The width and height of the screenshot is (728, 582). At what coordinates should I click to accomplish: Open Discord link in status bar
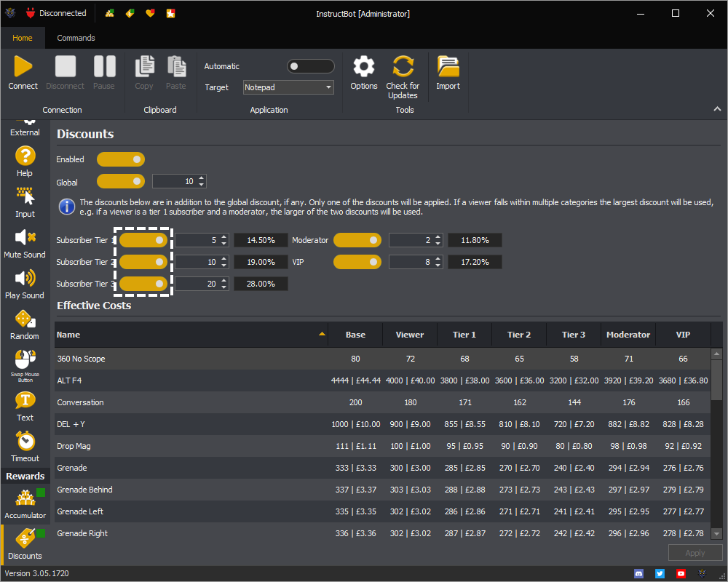point(639,574)
